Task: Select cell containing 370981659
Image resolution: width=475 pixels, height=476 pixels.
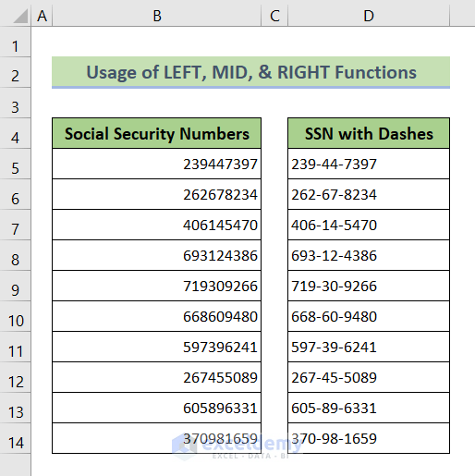Action: coord(157,438)
